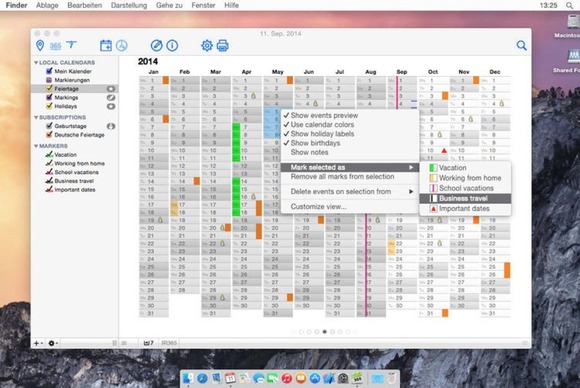Click the active filled page indicator dot

(x=325, y=332)
